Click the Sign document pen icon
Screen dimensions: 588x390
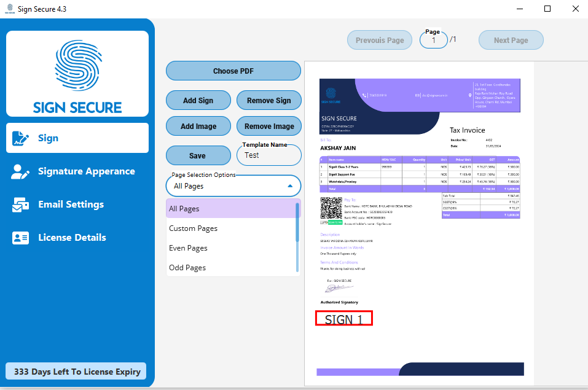tap(20, 138)
